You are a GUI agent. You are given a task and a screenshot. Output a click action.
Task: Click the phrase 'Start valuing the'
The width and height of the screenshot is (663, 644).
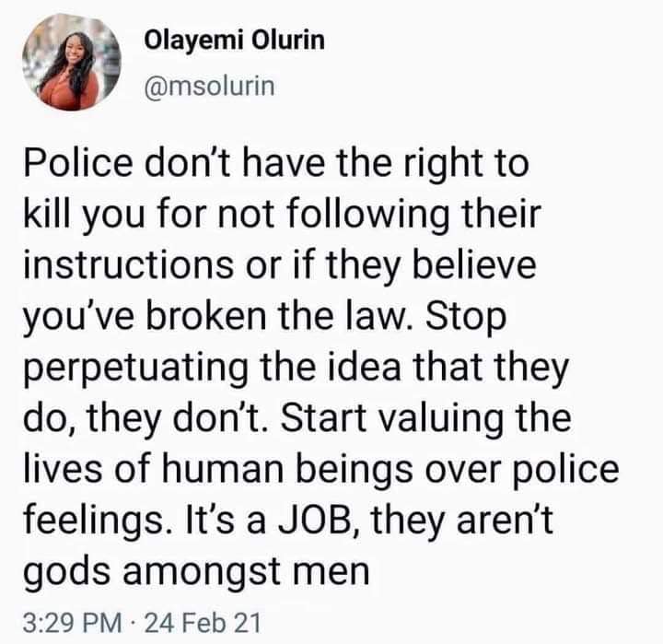click(x=425, y=418)
